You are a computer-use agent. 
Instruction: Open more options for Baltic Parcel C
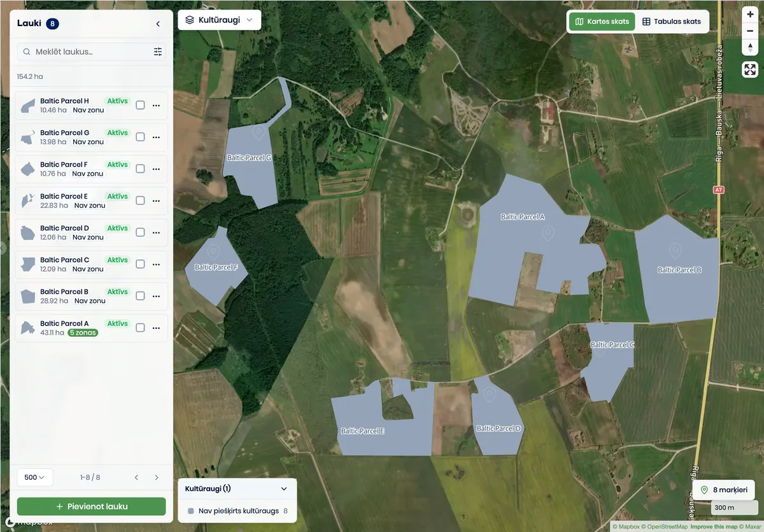pyautogui.click(x=156, y=265)
